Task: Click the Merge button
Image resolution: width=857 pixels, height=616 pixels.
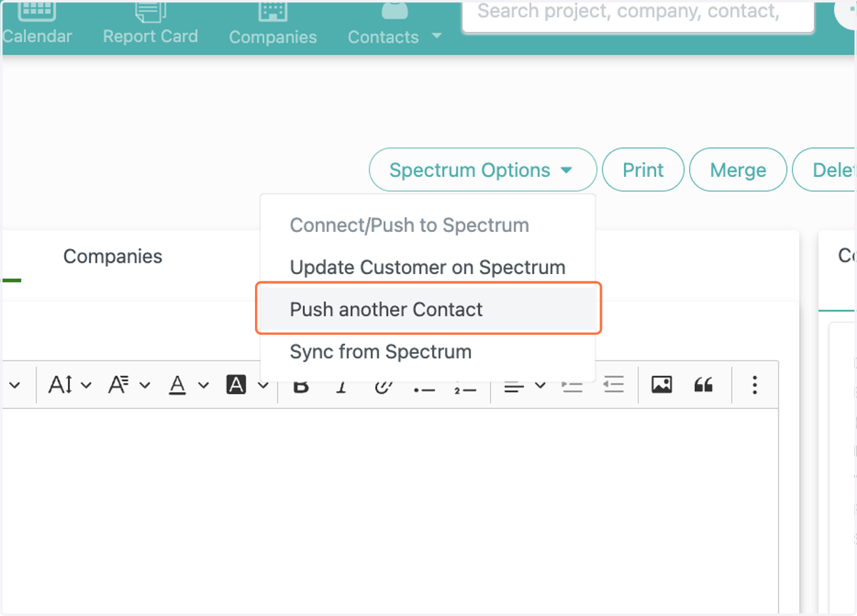Action: 738,170
